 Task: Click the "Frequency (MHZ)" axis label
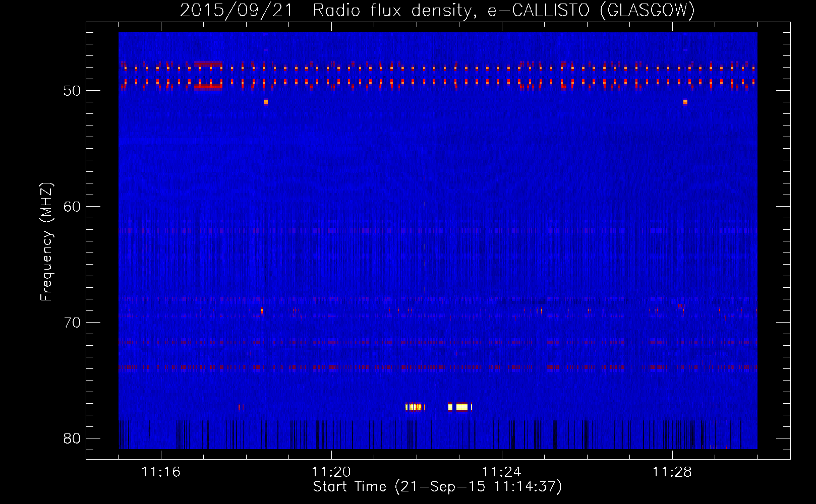pyautogui.click(x=46, y=241)
